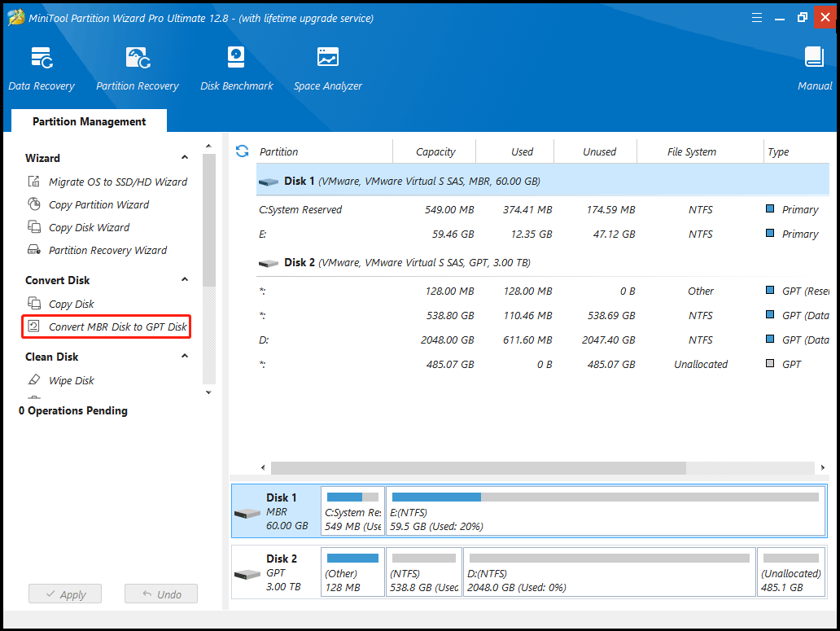Click the Apply button
Viewport: 840px width, 631px height.
coord(65,594)
